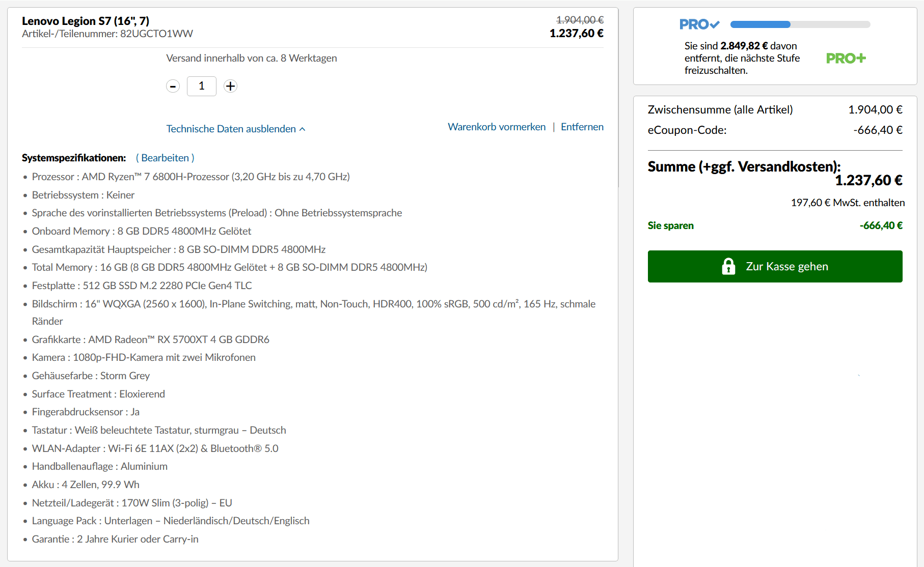Click the 'Betriebssystem : Keiner' spec line

(x=83, y=195)
